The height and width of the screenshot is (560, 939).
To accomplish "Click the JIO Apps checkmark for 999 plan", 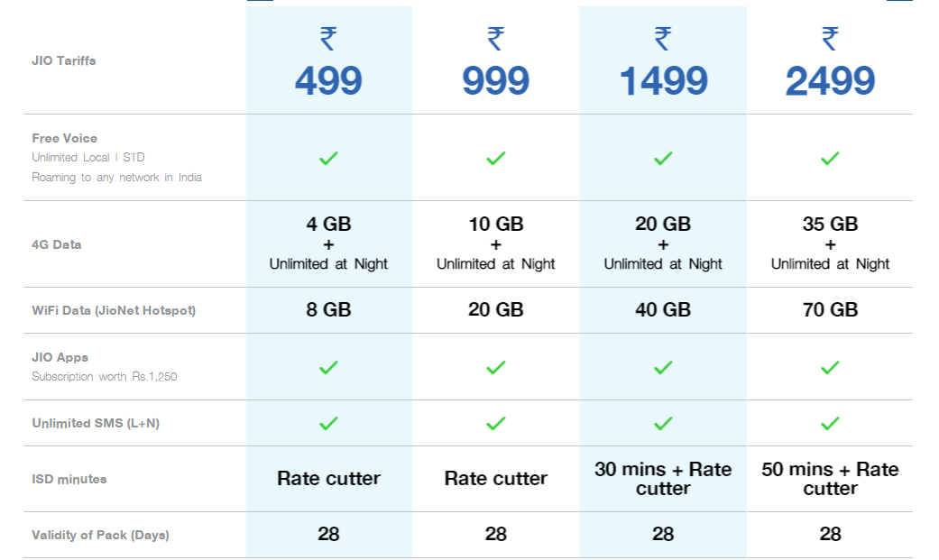I will tap(495, 367).
